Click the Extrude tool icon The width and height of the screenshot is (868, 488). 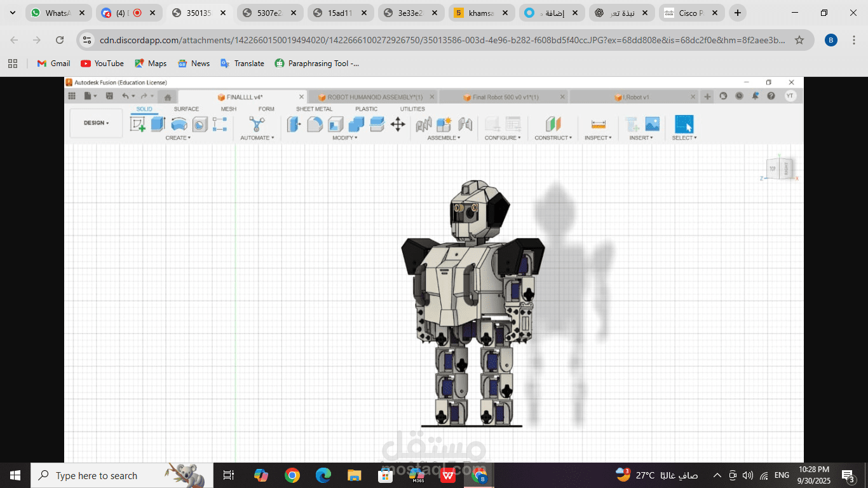(x=158, y=124)
